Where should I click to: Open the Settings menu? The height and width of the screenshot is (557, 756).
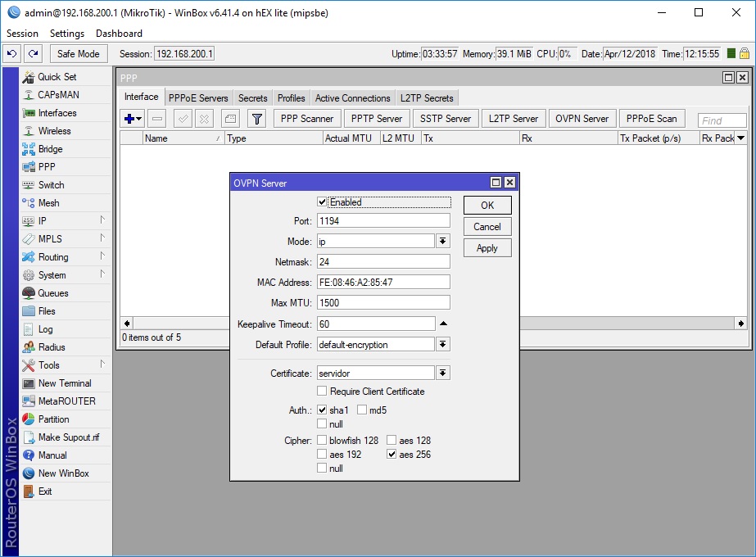(66, 34)
